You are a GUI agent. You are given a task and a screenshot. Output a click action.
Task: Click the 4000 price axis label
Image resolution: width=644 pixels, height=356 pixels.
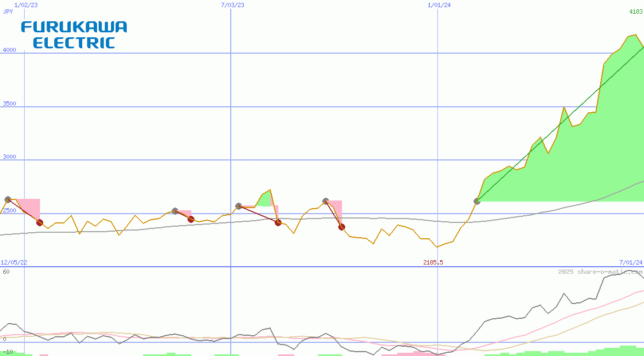[x=9, y=50]
